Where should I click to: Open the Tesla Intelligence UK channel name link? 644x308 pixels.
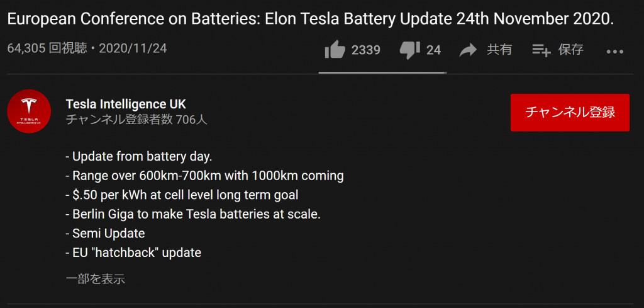126,104
